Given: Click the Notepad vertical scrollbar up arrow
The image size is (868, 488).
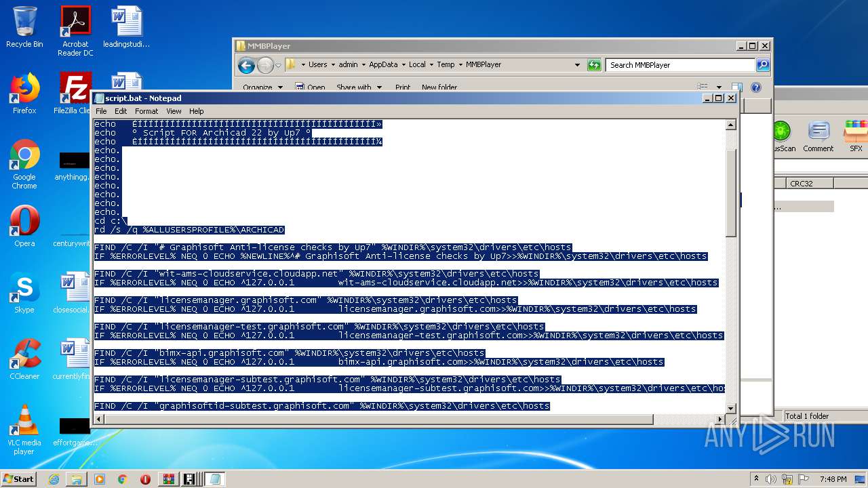Looking at the screenshot, I should pos(731,125).
